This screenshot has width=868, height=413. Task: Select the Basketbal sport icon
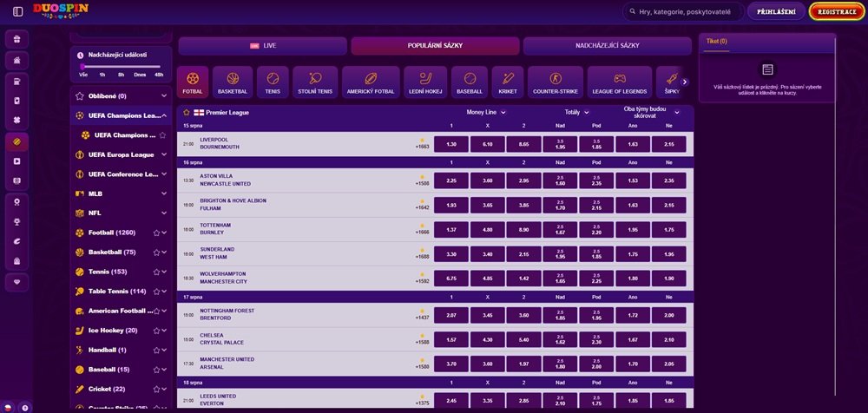coord(233,82)
